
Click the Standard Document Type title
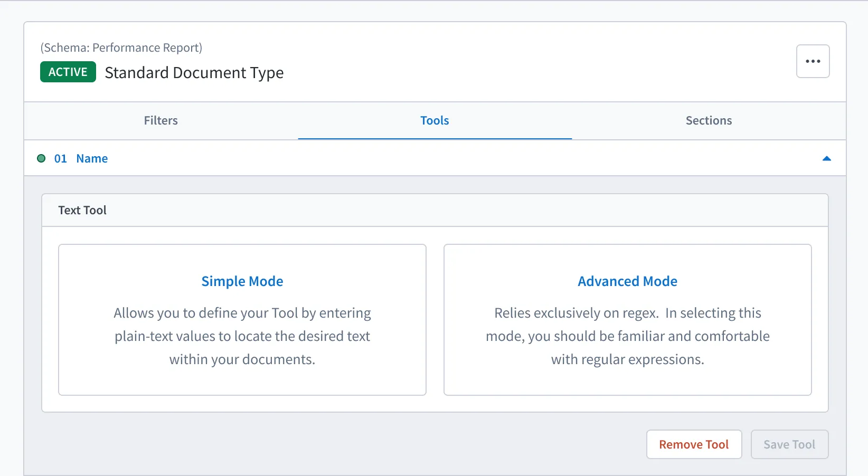coord(194,72)
